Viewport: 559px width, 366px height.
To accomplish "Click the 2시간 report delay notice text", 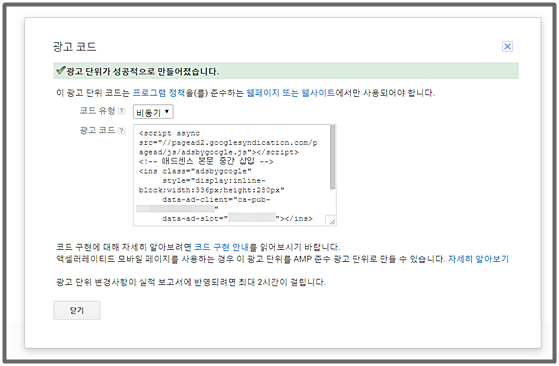I will pos(191,282).
